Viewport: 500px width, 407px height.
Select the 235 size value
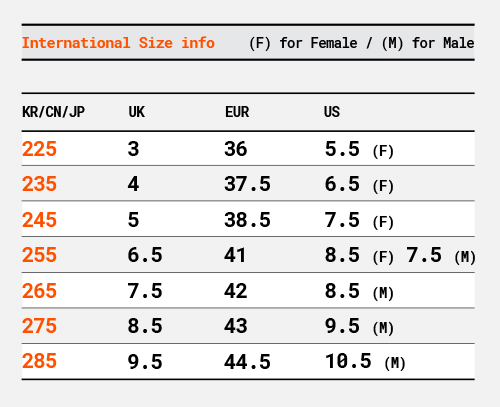coord(39,184)
